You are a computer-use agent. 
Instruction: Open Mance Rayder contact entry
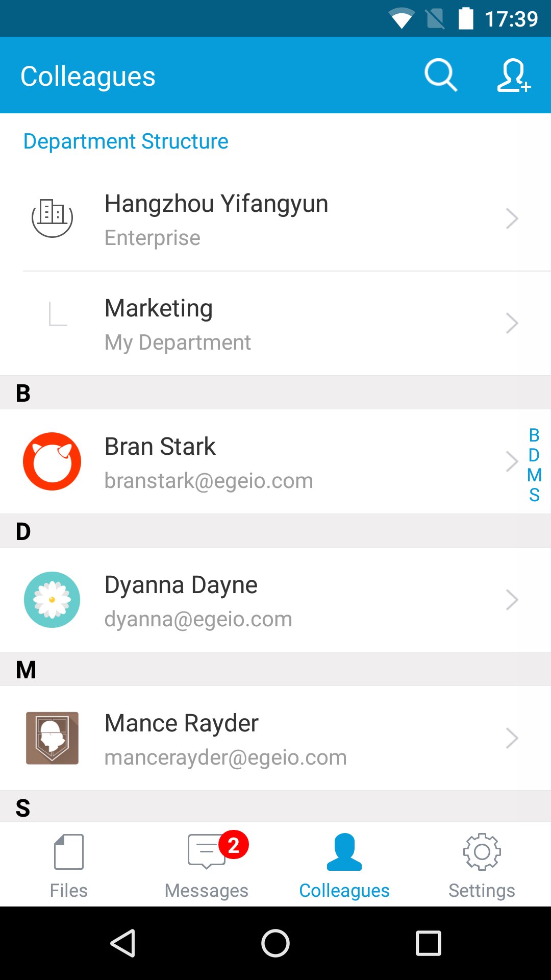click(x=182, y=724)
